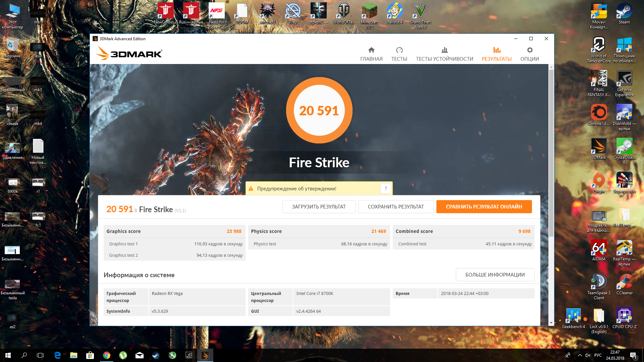
Task: Switch to ТЕСТЫ tab
Action: [x=399, y=54]
